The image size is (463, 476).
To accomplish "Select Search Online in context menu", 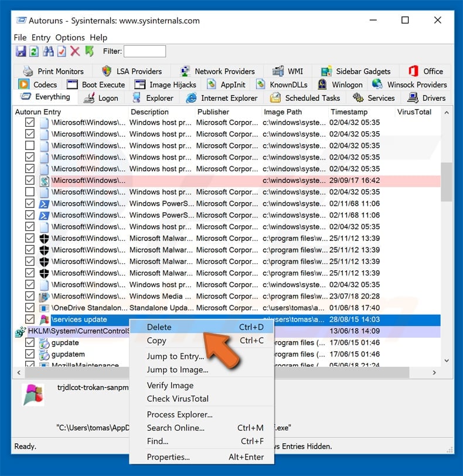I will point(202,428).
